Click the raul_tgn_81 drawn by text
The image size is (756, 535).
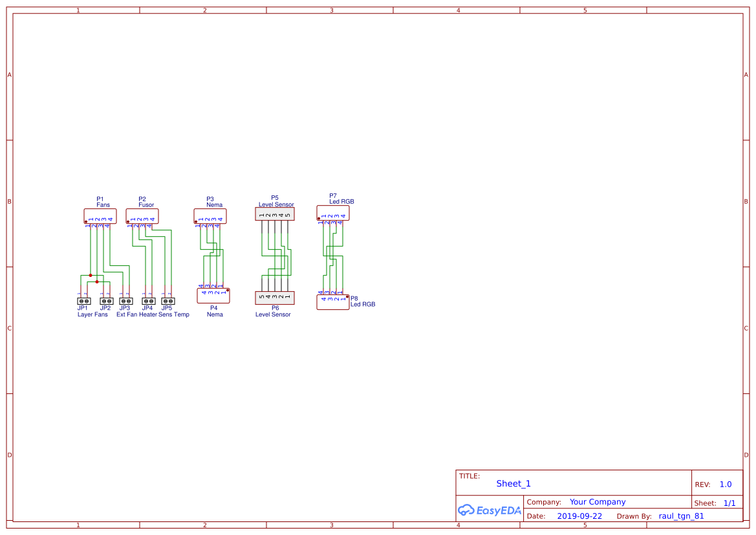click(681, 516)
